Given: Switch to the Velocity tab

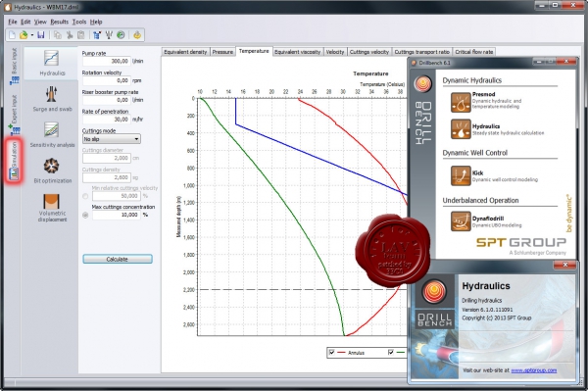Looking at the screenshot, I should [x=335, y=52].
